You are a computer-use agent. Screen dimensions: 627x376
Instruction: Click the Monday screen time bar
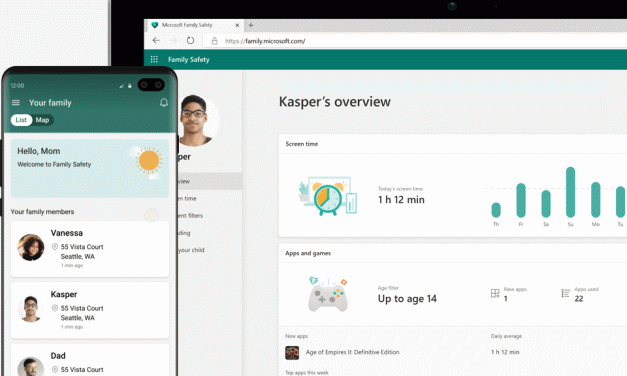coord(596,200)
